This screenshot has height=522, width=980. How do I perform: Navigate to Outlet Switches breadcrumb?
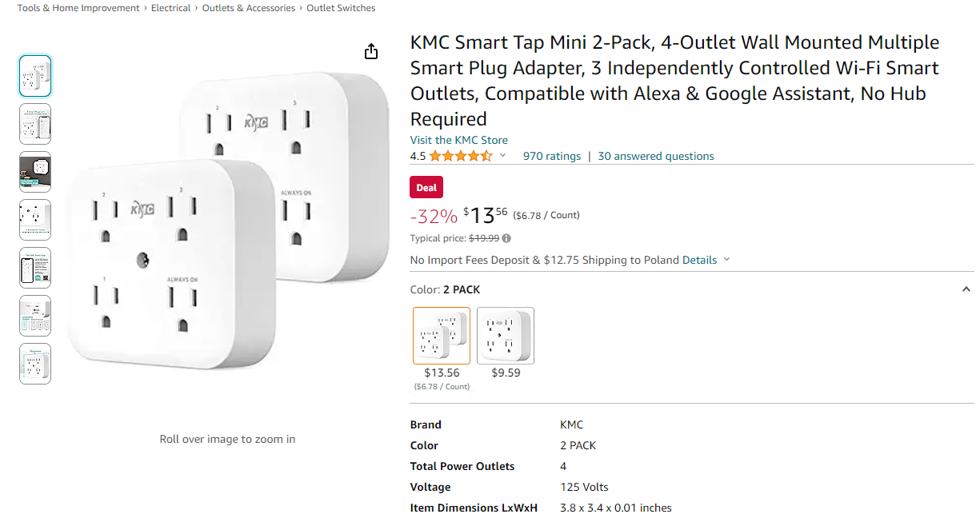(345, 8)
